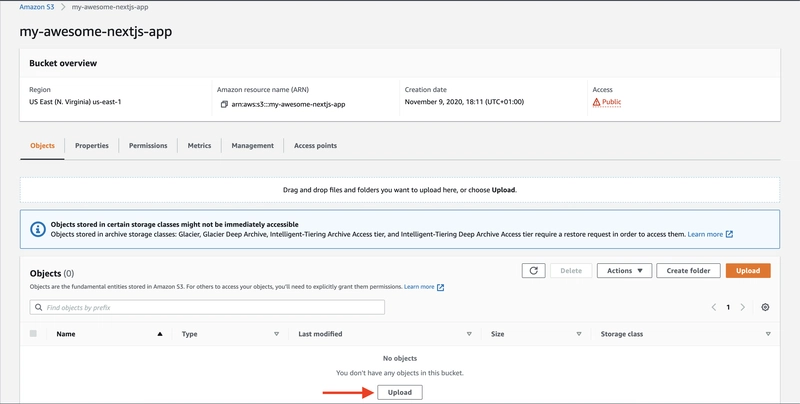Open Learn more link about archive storage classes
The image size is (800, 404).
click(x=705, y=234)
